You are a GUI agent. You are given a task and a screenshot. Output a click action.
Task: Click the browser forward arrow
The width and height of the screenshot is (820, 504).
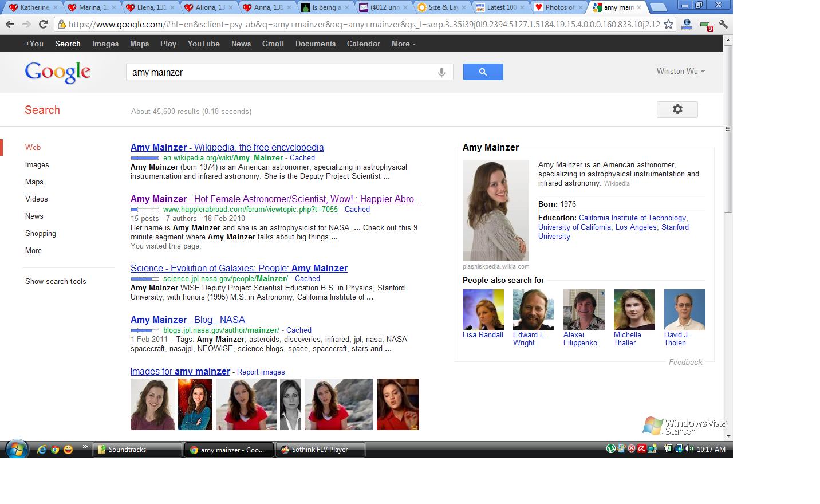point(26,25)
